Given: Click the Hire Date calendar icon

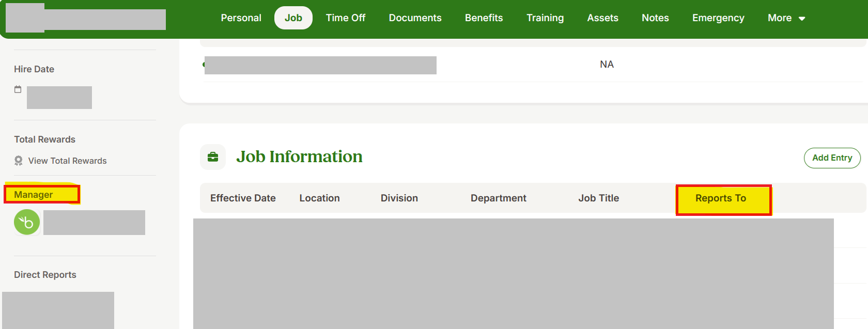Looking at the screenshot, I should click(18, 89).
